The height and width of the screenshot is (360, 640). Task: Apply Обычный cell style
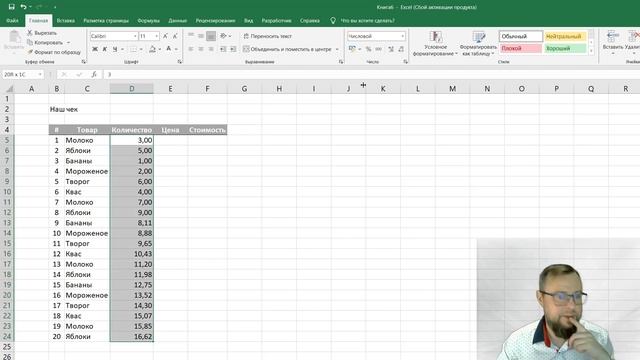pos(521,36)
